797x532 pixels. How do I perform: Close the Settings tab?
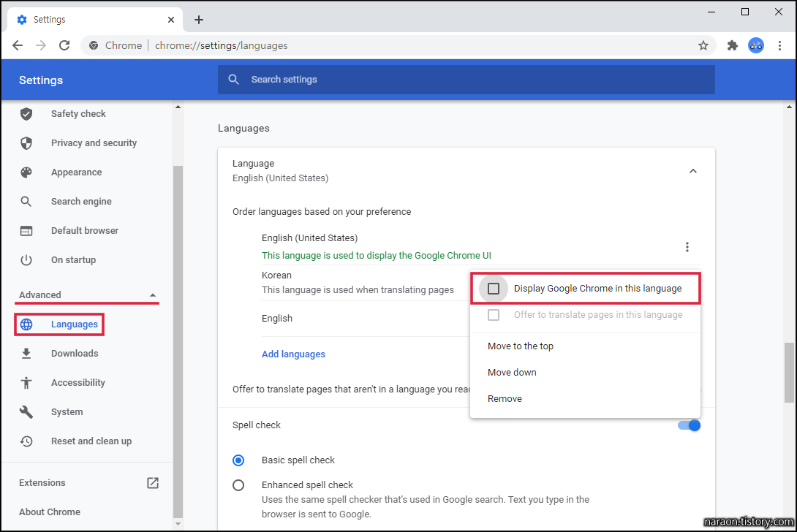(x=171, y=20)
